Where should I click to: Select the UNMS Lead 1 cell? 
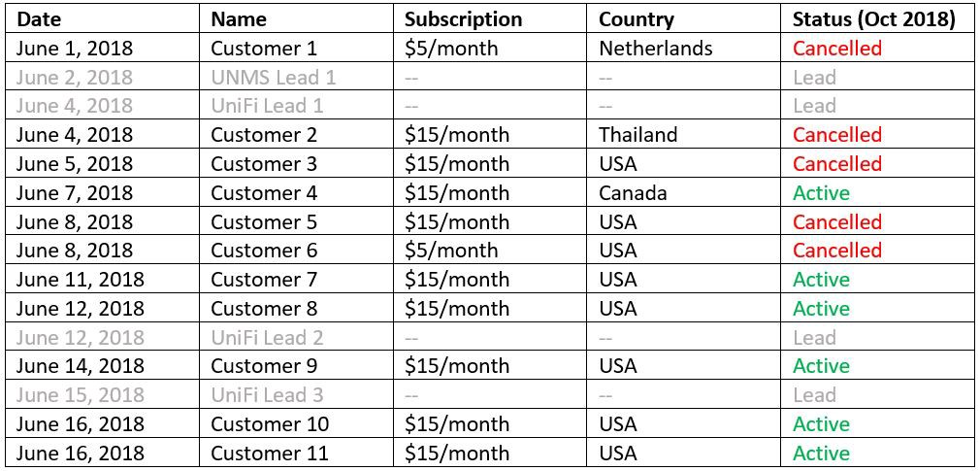tap(273, 78)
